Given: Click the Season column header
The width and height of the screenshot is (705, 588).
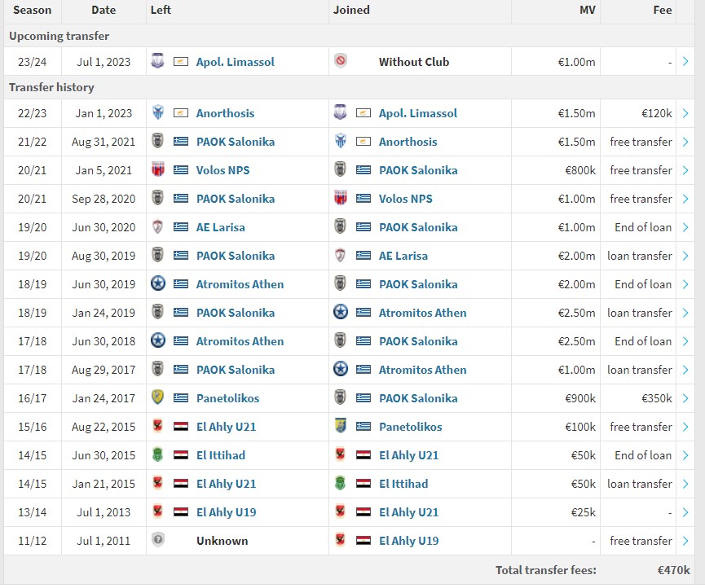Looking at the screenshot, I should [33, 11].
